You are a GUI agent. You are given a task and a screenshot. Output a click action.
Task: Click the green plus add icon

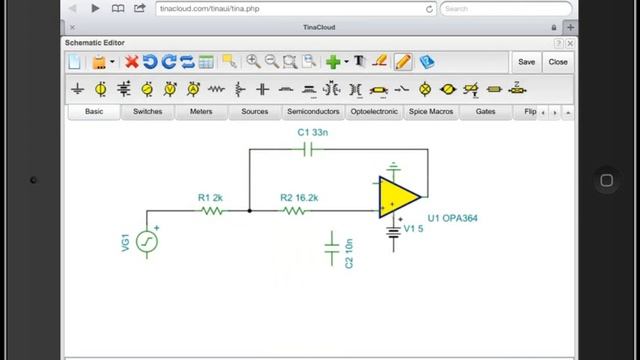click(333, 62)
